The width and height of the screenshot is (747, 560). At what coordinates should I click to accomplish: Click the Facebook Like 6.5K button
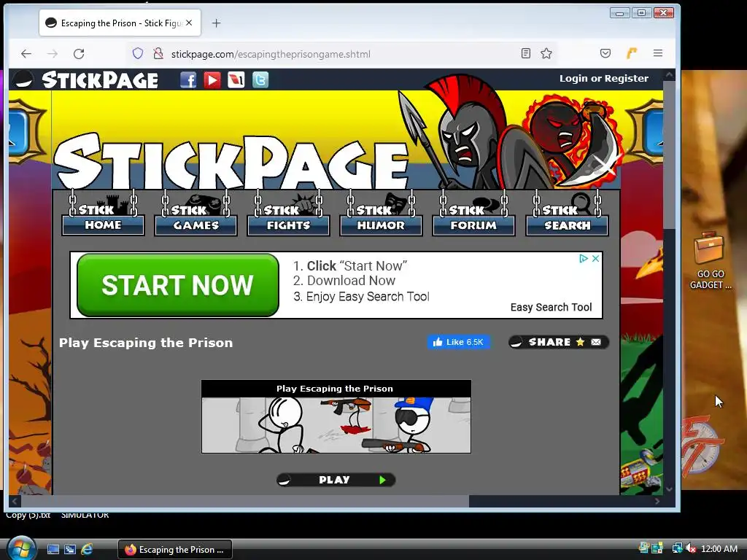[x=458, y=342]
